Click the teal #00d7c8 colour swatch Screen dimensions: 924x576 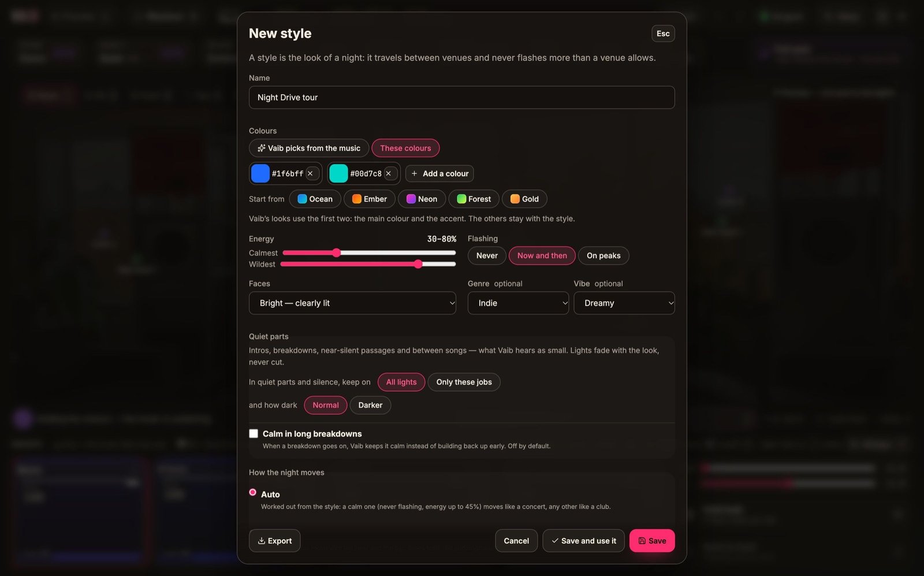coord(338,173)
